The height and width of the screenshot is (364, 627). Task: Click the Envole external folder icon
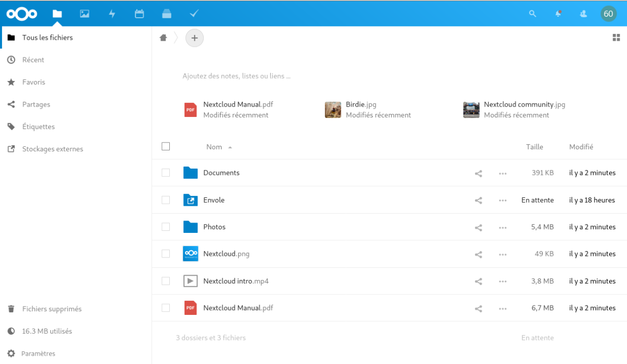pos(191,200)
